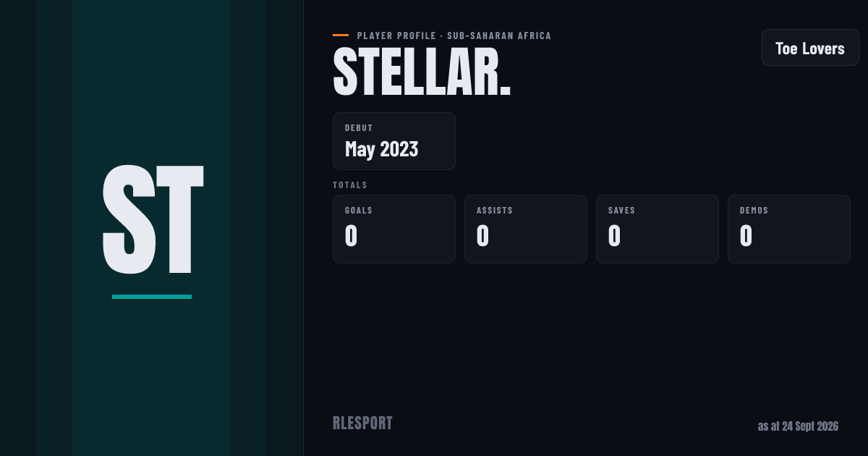The height and width of the screenshot is (456, 868).
Task: Click the Saves value zero
Action: [614, 236]
